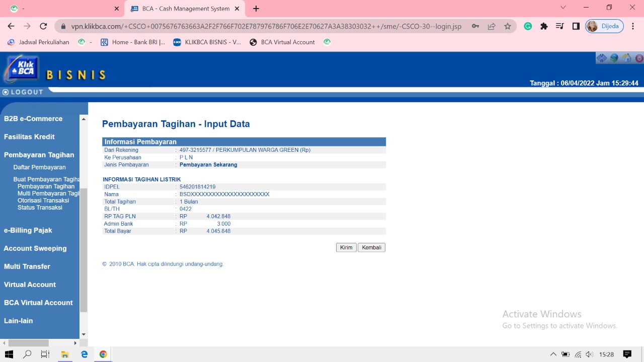Click the blue arrows move-toolbar icon
644x362 pixels.
pyautogui.click(x=601, y=58)
